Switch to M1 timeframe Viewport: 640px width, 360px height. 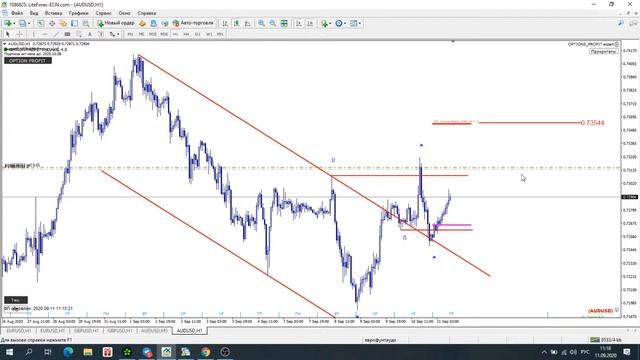pyautogui.click(x=130, y=34)
